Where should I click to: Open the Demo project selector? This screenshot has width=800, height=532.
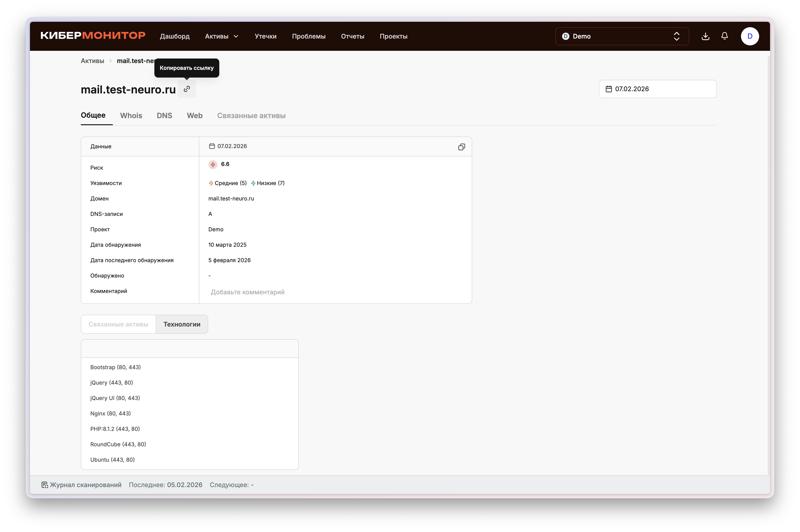(x=621, y=36)
